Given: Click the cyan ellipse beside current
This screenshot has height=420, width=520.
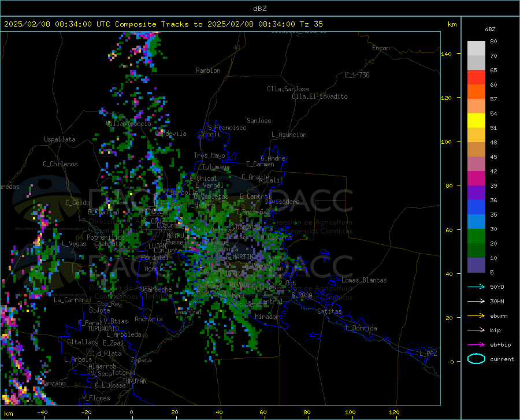Looking at the screenshot, I should click(x=476, y=359).
